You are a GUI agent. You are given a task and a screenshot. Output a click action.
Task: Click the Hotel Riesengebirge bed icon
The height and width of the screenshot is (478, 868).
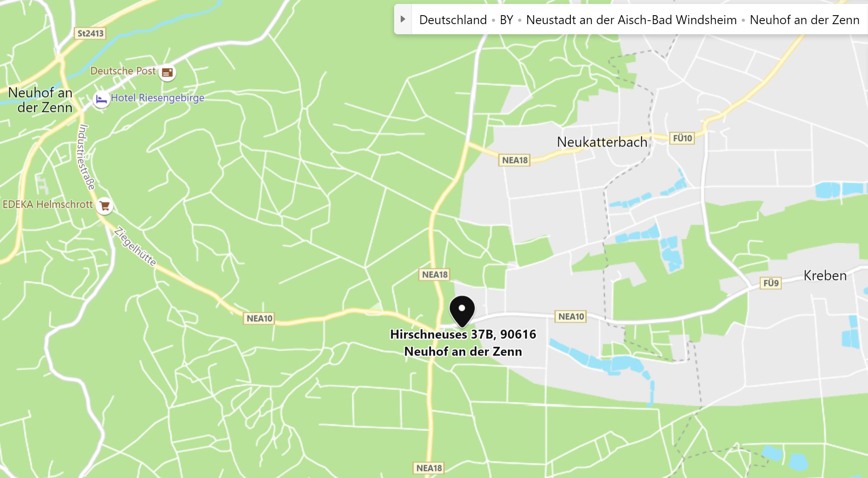point(101,100)
